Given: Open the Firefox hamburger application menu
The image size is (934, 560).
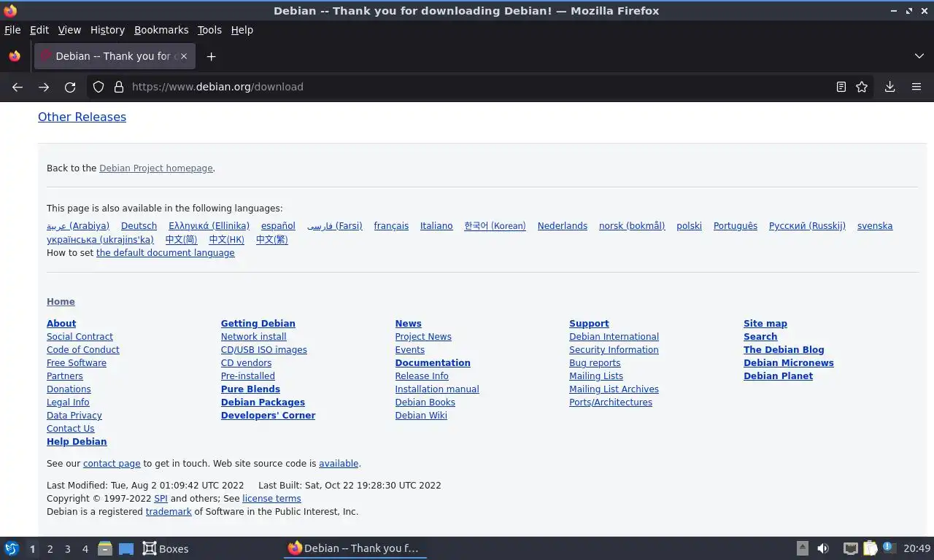Looking at the screenshot, I should click(x=916, y=87).
